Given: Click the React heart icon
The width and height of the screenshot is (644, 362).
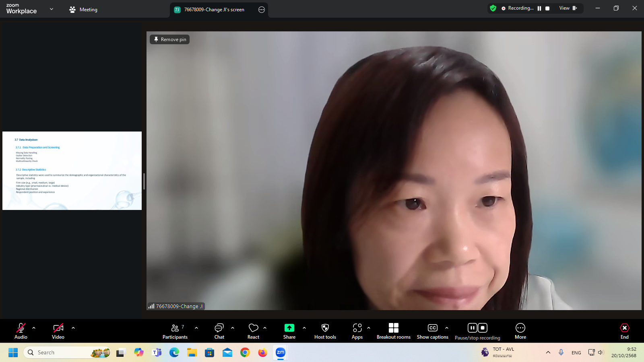Looking at the screenshot, I should pos(253,328).
